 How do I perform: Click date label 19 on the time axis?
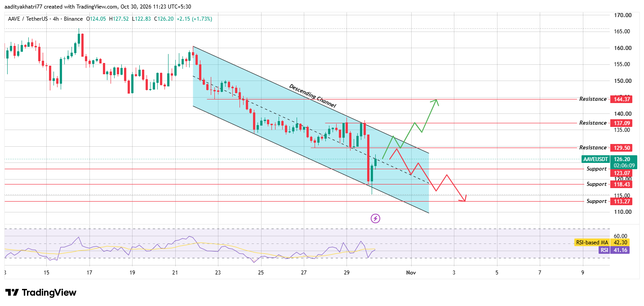(x=132, y=273)
